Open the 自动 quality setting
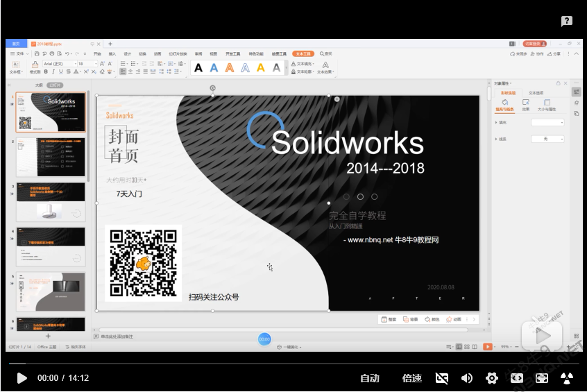This screenshot has height=392, width=587. click(370, 378)
